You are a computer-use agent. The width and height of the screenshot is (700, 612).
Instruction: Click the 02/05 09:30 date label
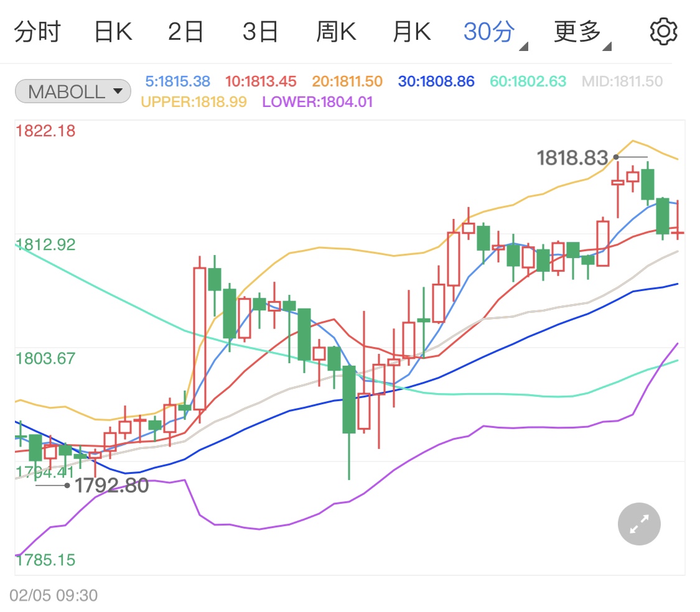click(x=54, y=595)
